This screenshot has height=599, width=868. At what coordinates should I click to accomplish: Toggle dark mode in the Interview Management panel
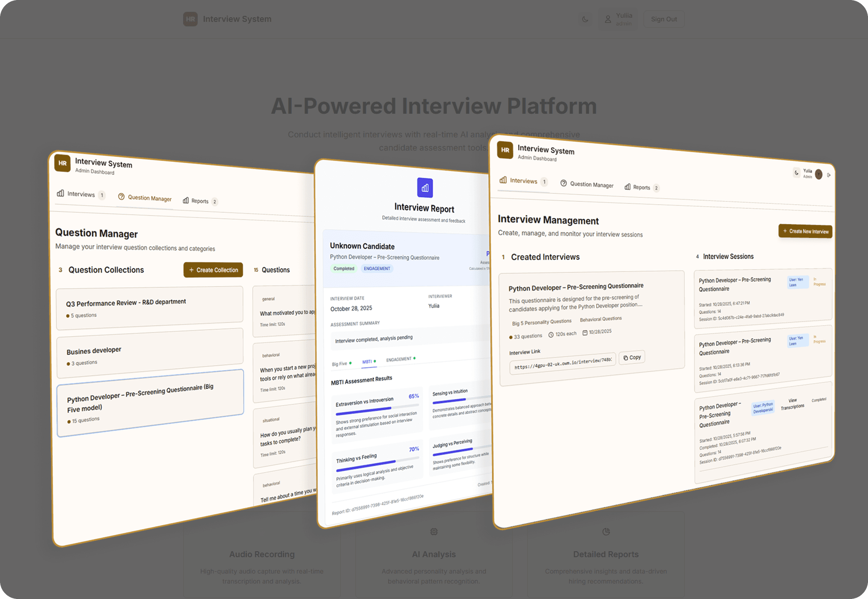[797, 172]
